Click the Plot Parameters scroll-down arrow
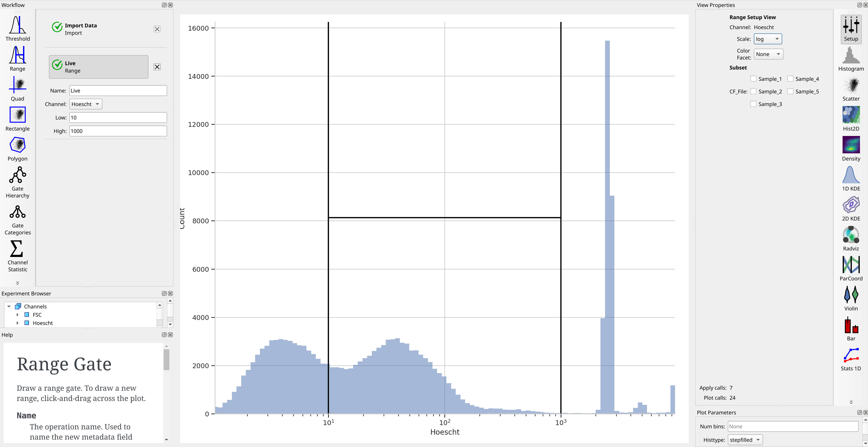This screenshot has height=447, width=868. (865, 444)
